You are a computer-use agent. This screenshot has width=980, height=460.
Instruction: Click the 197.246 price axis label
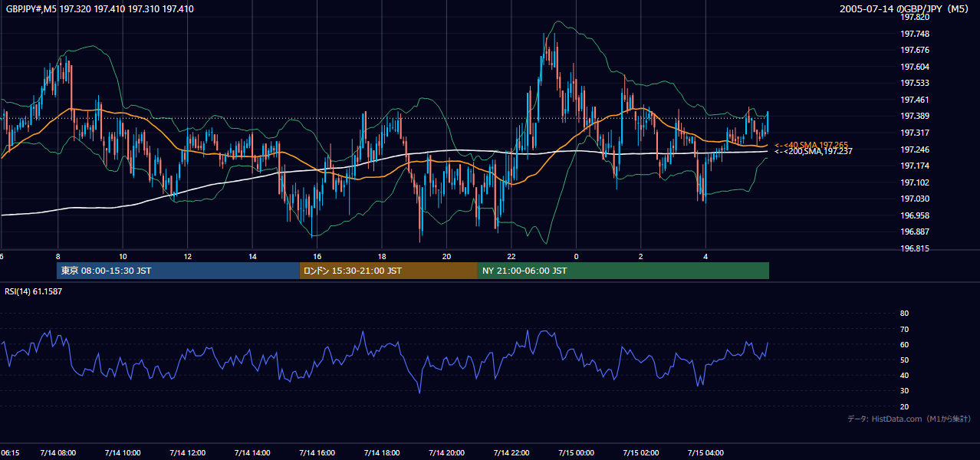tap(914, 149)
